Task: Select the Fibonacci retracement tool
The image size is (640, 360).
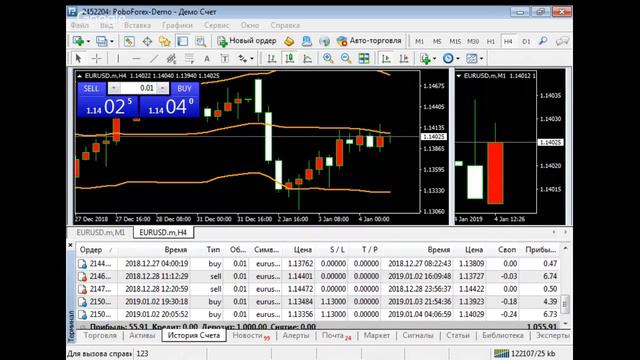Action: [x=189, y=58]
